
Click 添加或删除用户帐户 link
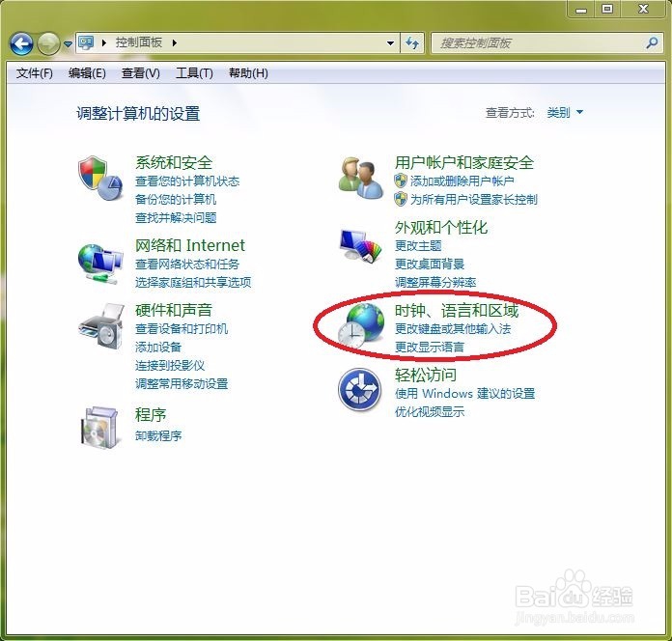click(x=462, y=181)
